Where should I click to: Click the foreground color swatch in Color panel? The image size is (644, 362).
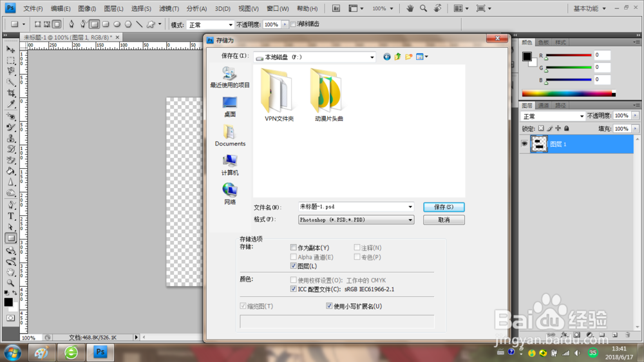(x=527, y=56)
